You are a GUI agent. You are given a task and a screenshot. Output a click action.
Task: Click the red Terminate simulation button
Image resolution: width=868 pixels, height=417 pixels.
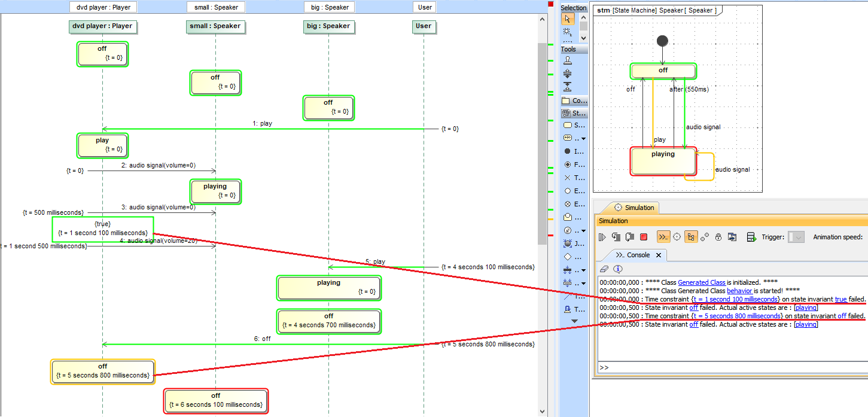[644, 237]
